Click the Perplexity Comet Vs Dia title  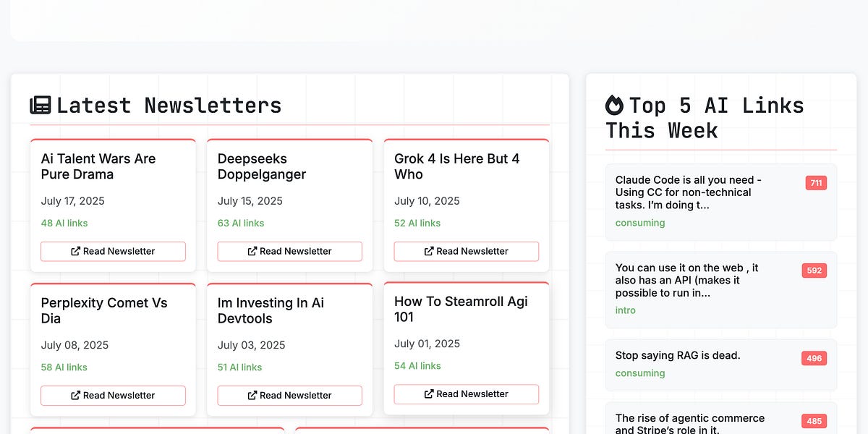[104, 310]
